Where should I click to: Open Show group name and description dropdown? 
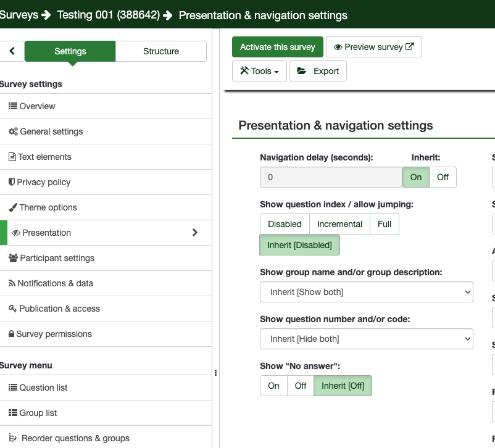coord(366,292)
